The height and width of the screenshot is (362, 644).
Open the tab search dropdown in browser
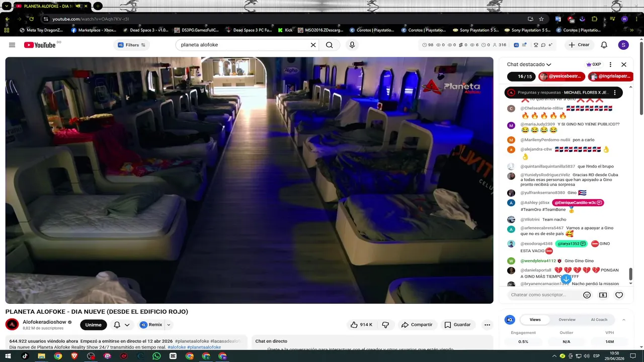tap(7, 6)
